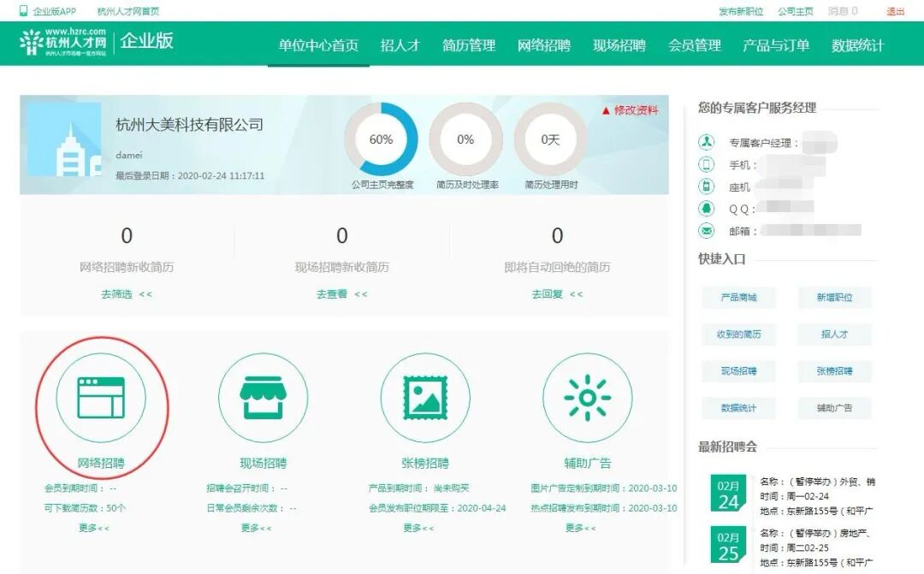Open the 02-24 外贸 job fair entry

817,496
